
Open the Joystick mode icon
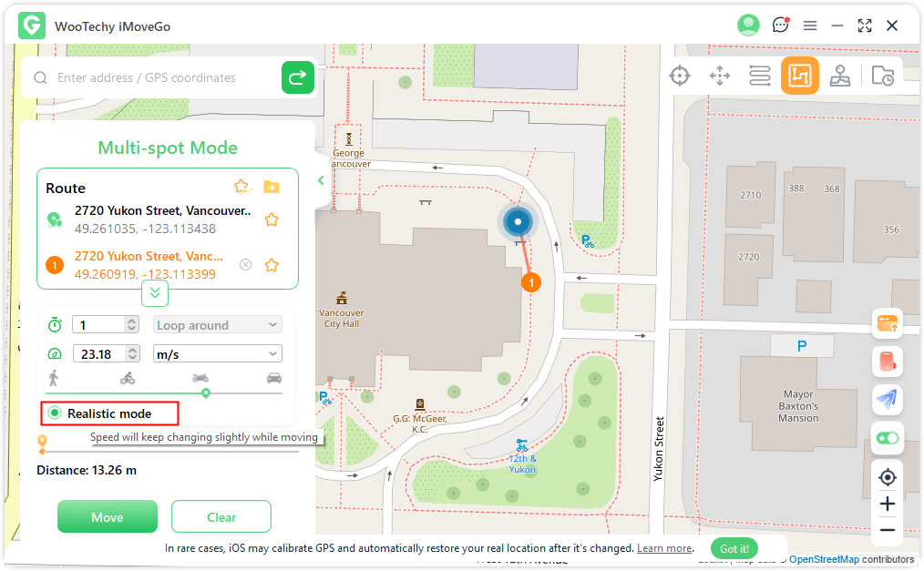pos(839,76)
